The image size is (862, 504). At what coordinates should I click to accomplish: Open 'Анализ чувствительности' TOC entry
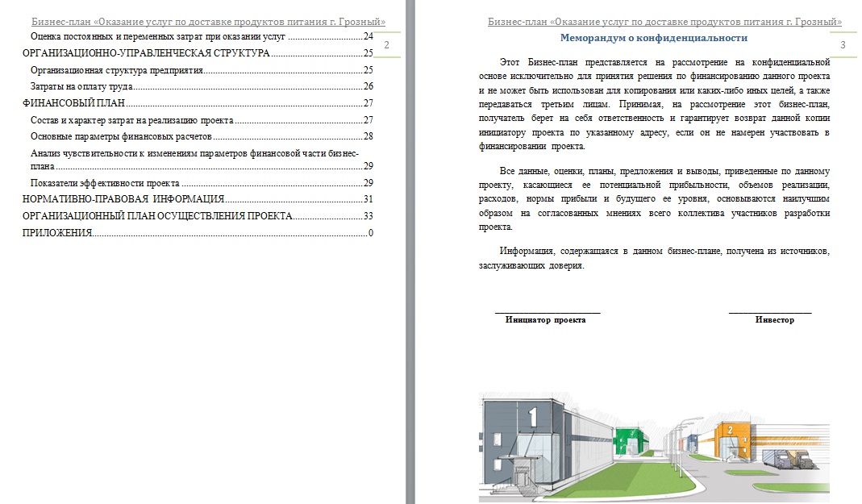202,160
